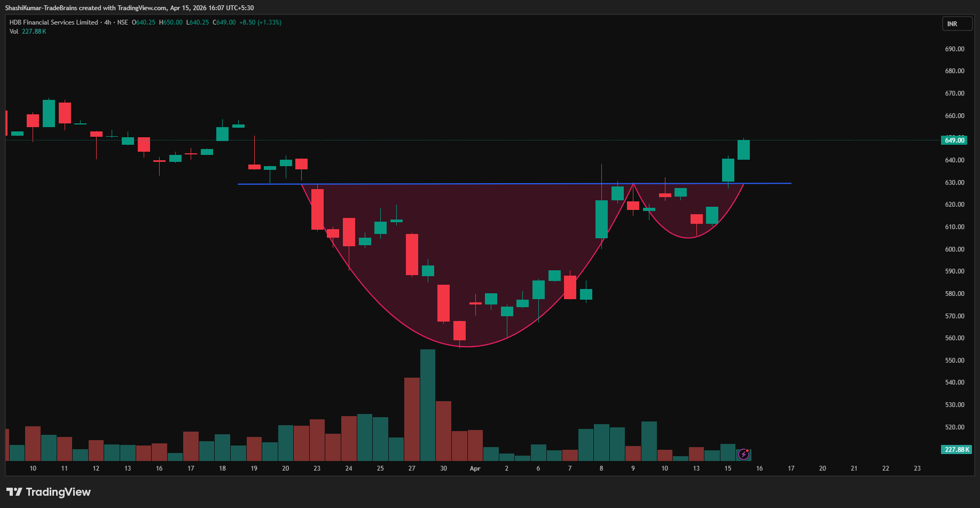
Task: Click the tallest volume bar near date 27
Action: tap(428, 405)
